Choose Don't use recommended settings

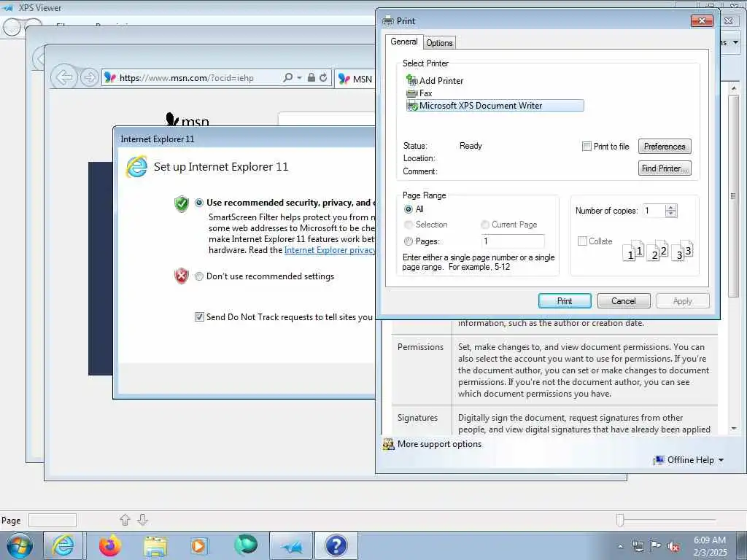199,276
